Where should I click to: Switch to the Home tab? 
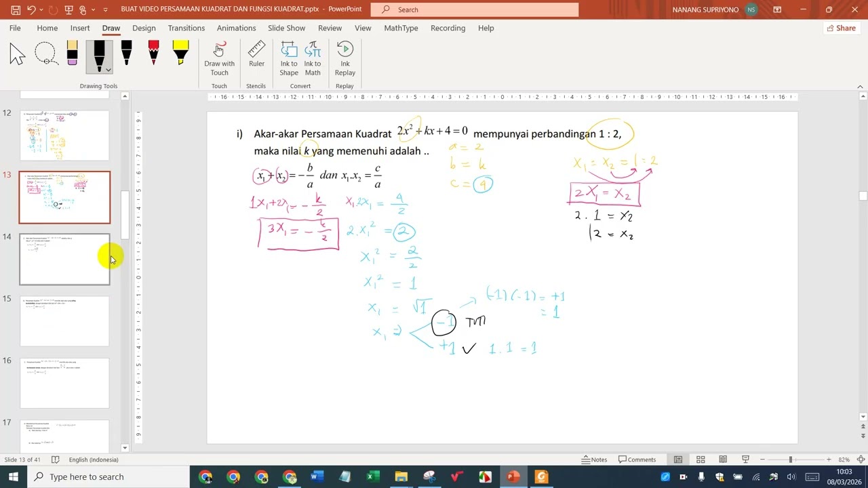coord(47,28)
